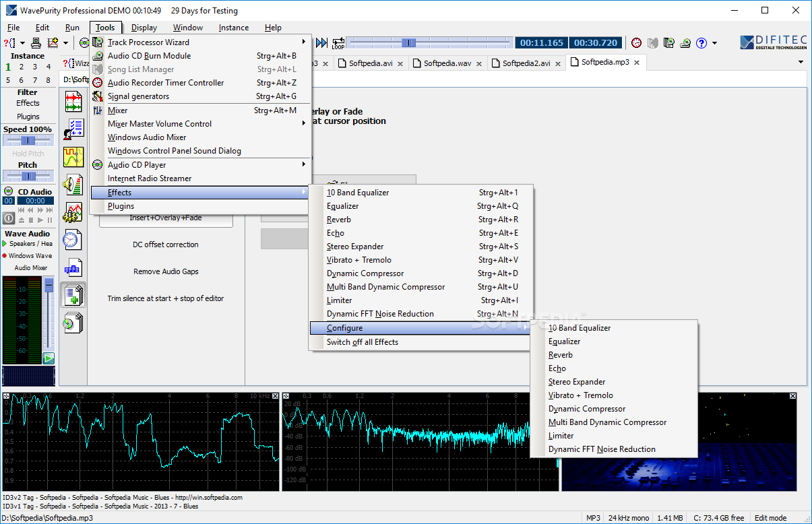Click the CD documents icon in the vertical toolbar
The image size is (812, 524).
[73, 323]
